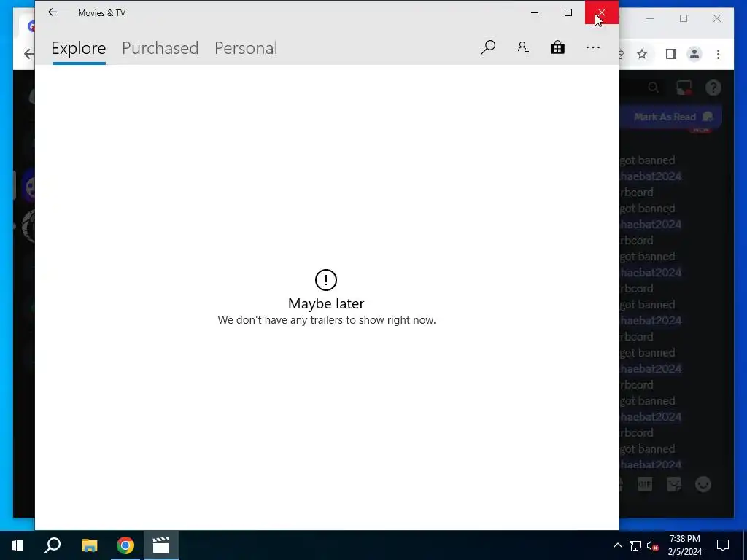Click Discord search magnifier in Chrome

click(653, 87)
